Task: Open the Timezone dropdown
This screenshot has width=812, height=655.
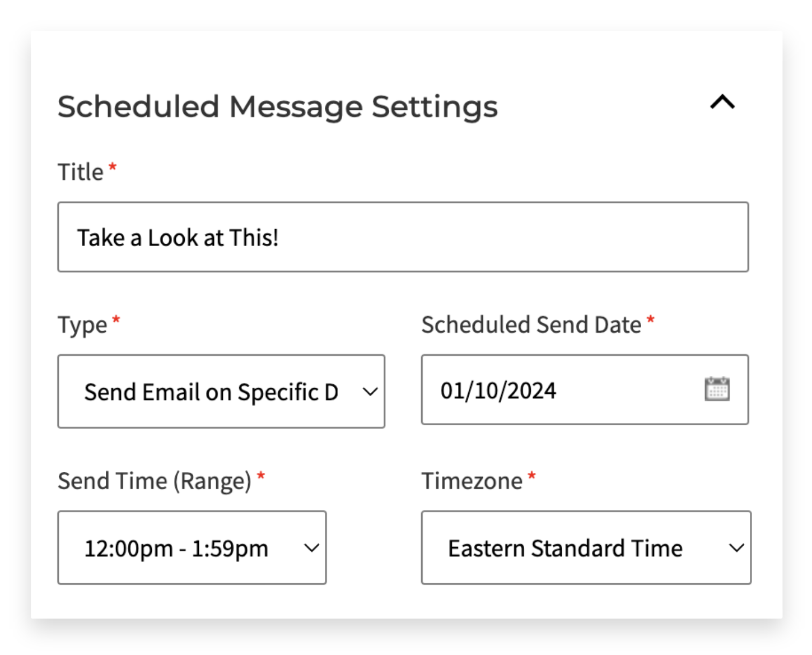Action: pyautogui.click(x=586, y=547)
